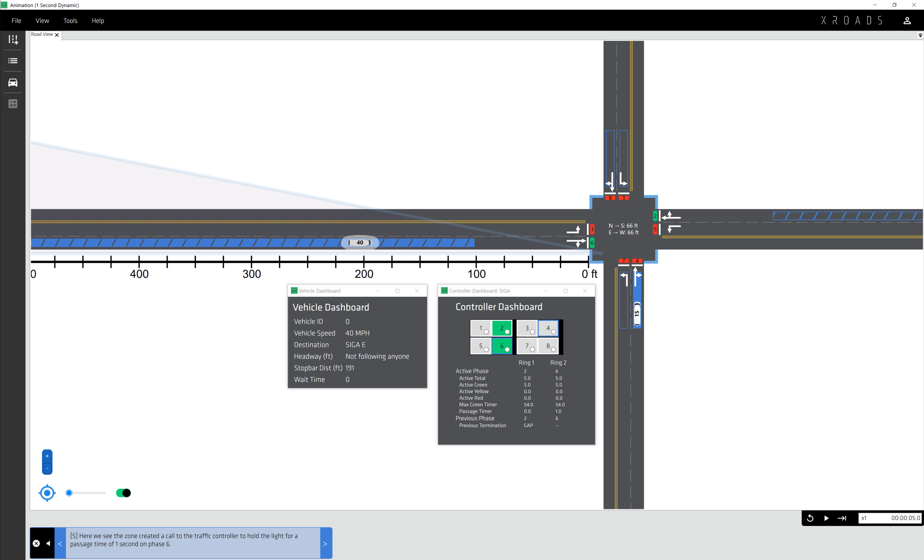Open the calculator icon in sidebar
The height and width of the screenshot is (560, 924).
pyautogui.click(x=13, y=104)
